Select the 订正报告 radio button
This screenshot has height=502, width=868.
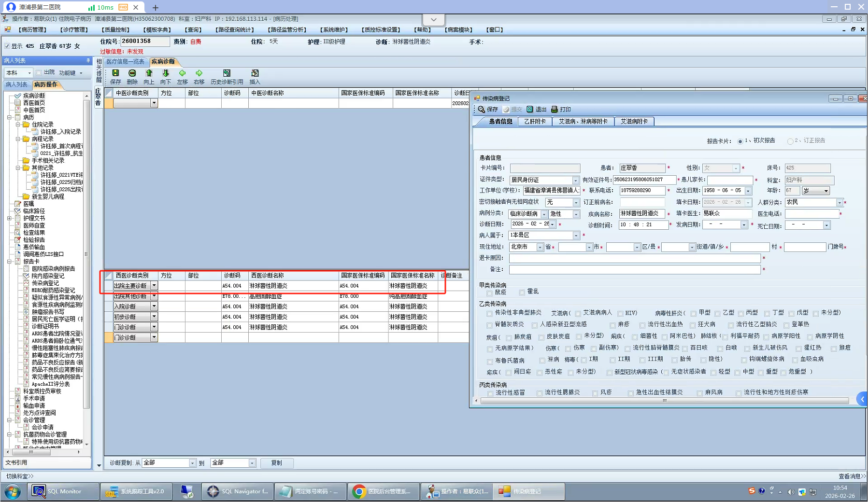point(790,141)
